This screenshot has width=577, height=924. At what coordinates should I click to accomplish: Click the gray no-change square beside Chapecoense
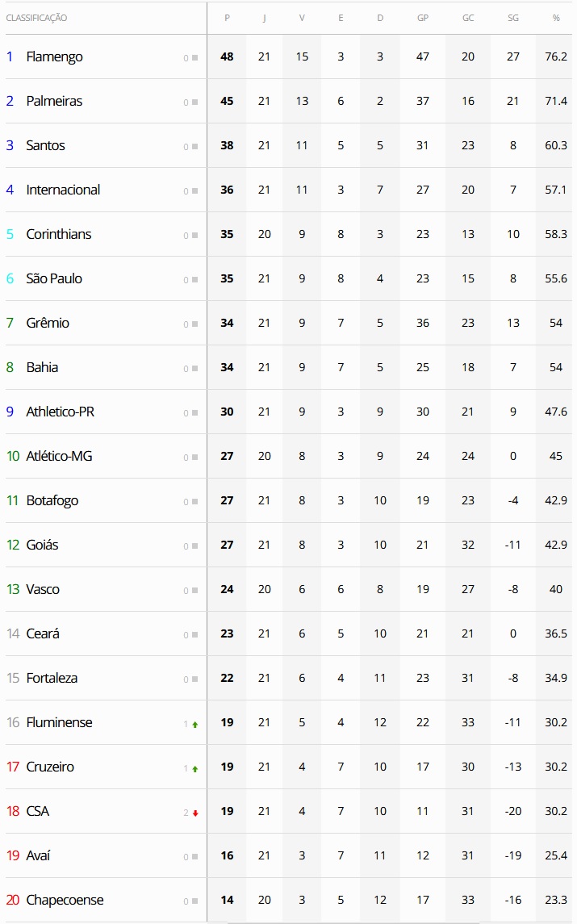pyautogui.click(x=194, y=901)
